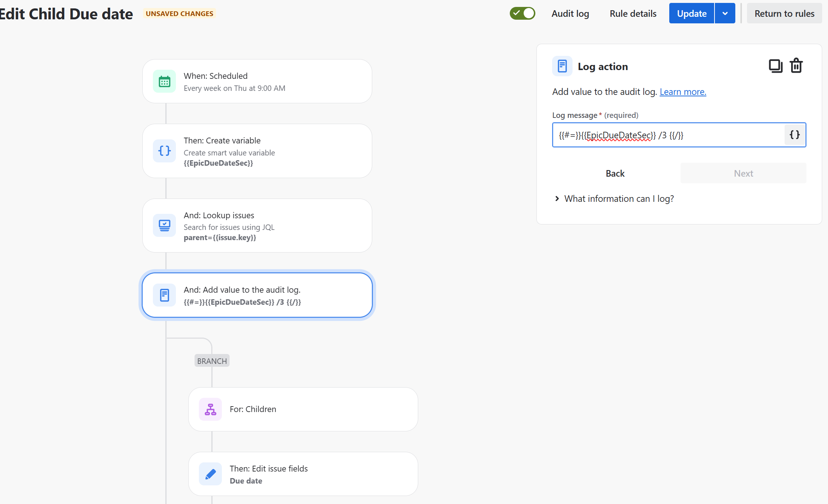
Task: Click the Create variable braces icon
Action: pyautogui.click(x=164, y=151)
